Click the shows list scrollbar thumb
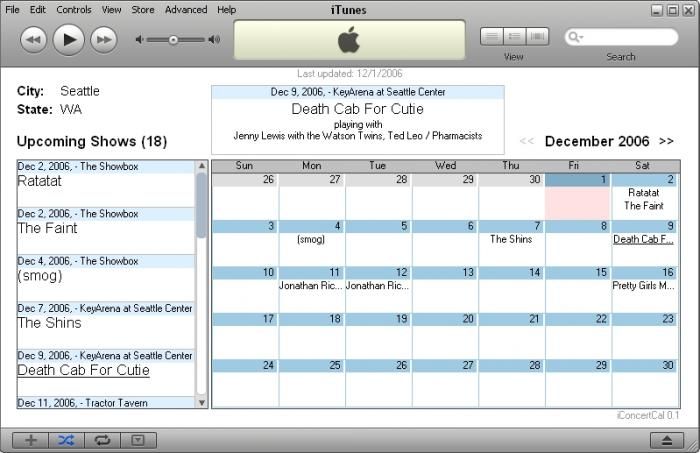This screenshot has height=453, width=700. click(x=202, y=205)
